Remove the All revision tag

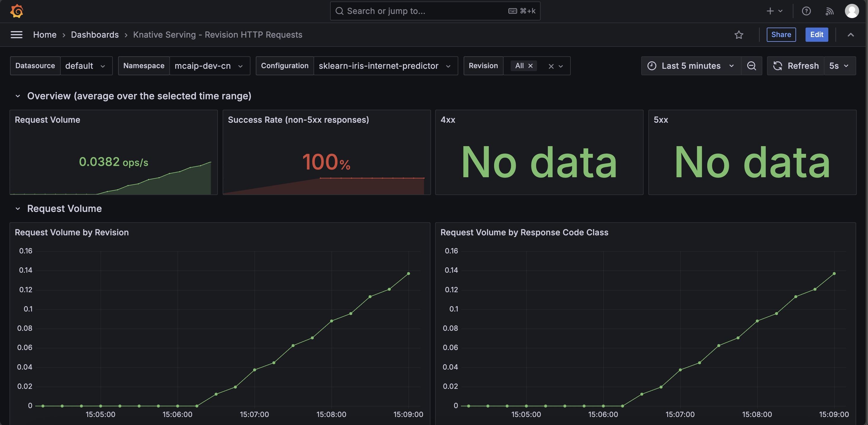pos(531,66)
